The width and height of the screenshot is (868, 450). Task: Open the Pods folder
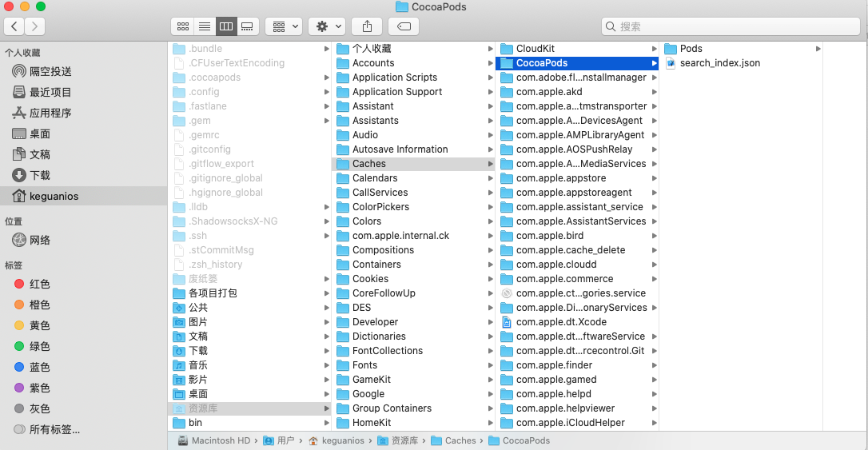[741, 49]
